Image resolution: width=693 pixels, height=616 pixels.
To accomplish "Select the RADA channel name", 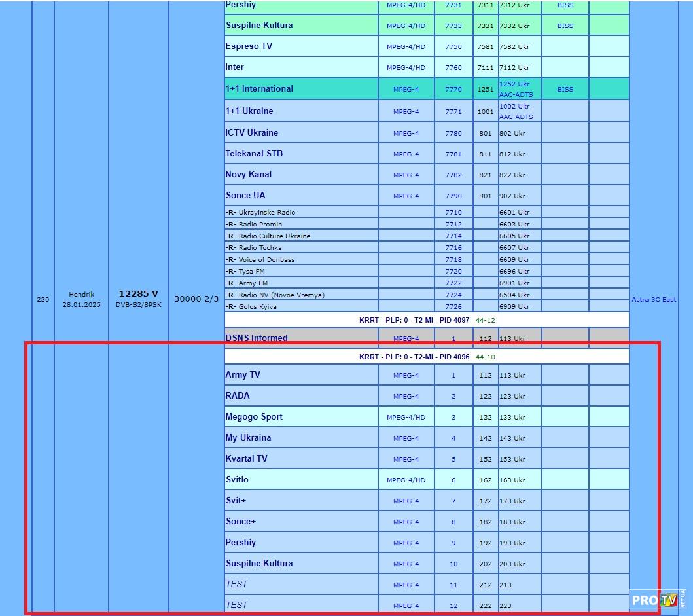I will (x=238, y=396).
